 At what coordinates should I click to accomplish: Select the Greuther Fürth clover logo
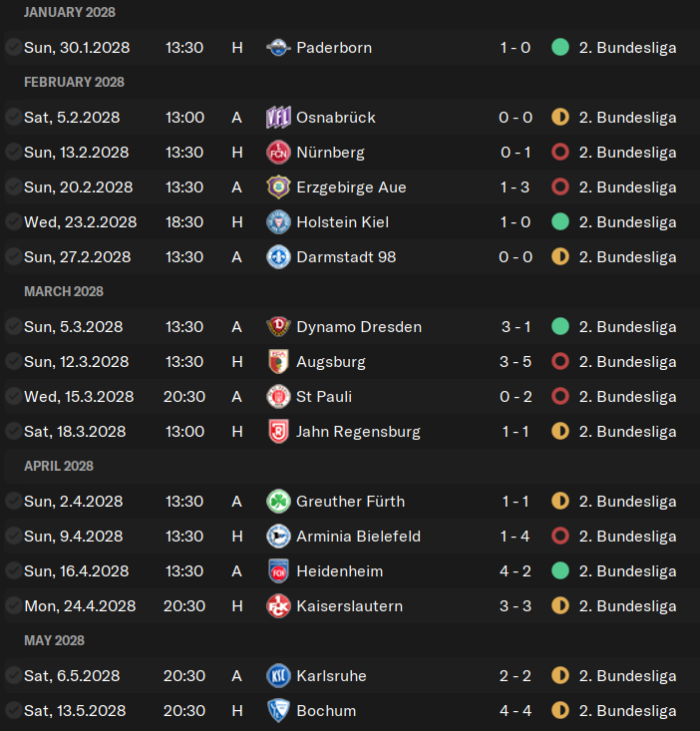pyautogui.click(x=278, y=502)
